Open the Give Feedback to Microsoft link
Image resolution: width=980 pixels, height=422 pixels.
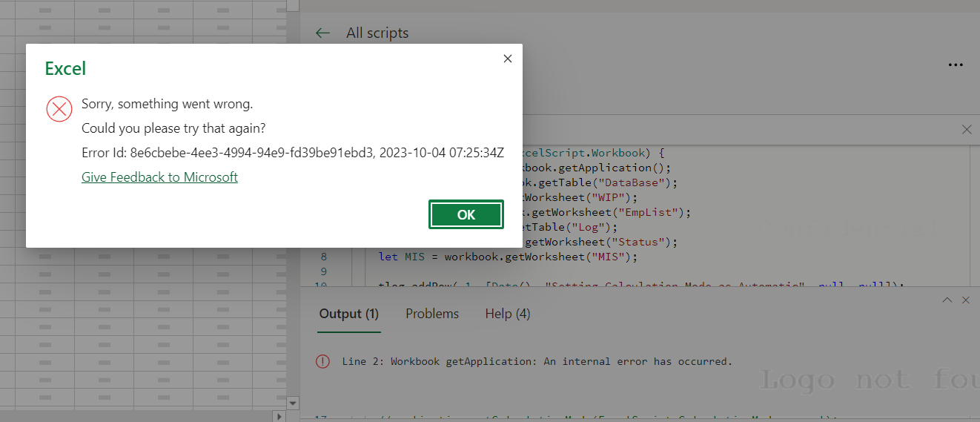(x=159, y=177)
